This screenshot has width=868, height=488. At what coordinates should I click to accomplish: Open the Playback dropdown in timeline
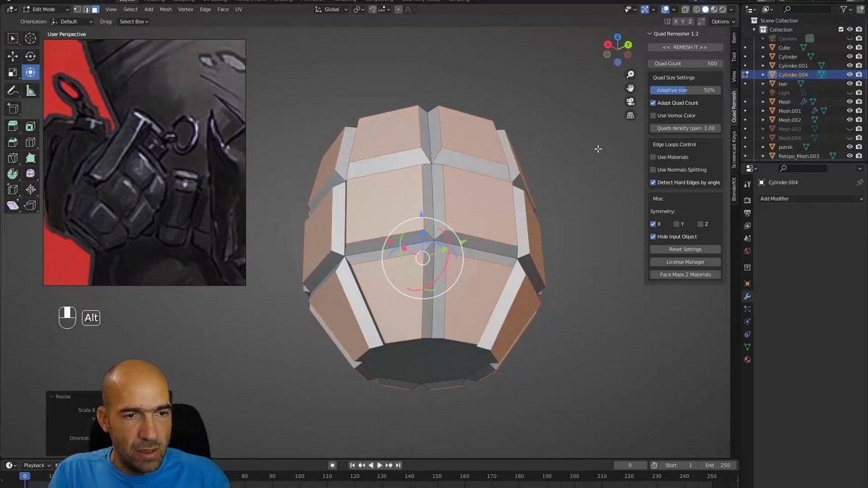(x=36, y=466)
